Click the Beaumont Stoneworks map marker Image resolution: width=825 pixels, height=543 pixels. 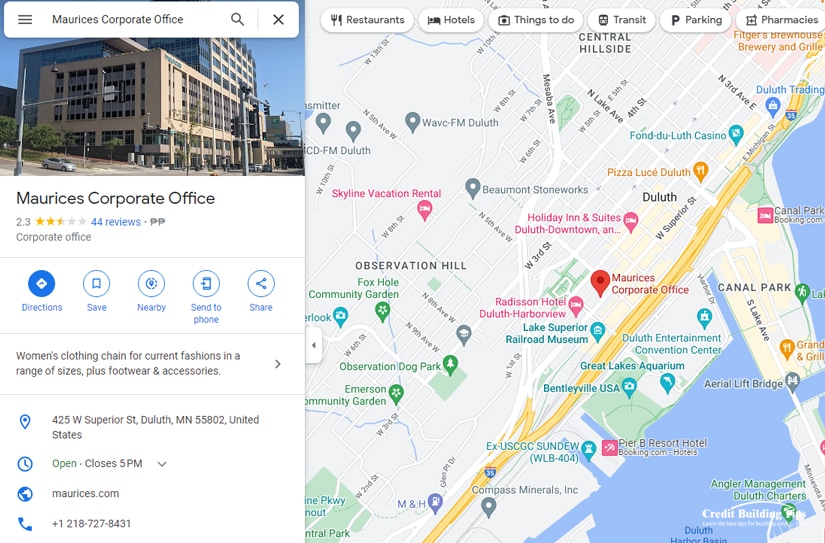[472, 188]
